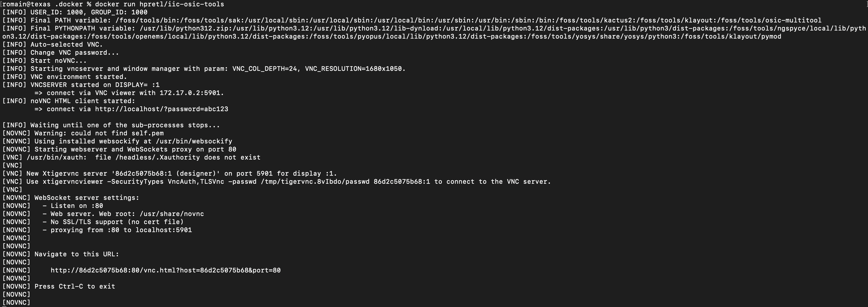Open the localhost password=abc123 URL
The image size is (868, 307).
161,109
